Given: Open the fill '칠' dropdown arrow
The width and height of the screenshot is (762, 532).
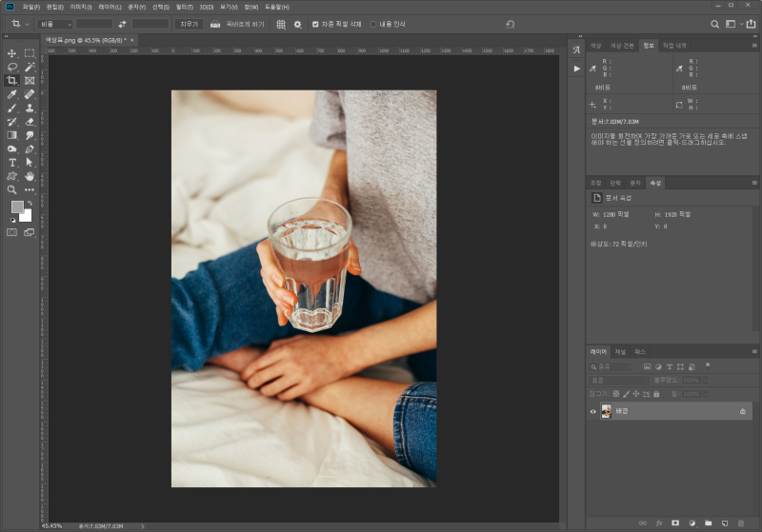Looking at the screenshot, I should click(705, 394).
